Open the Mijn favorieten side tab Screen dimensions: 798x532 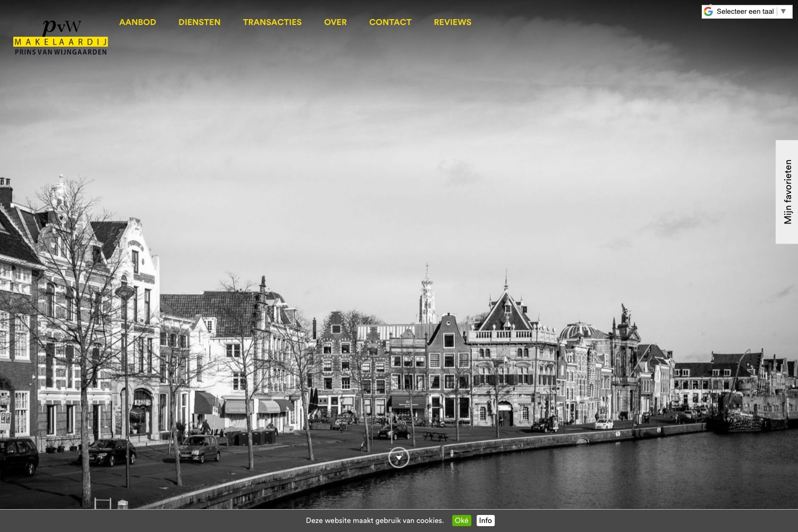click(x=787, y=192)
